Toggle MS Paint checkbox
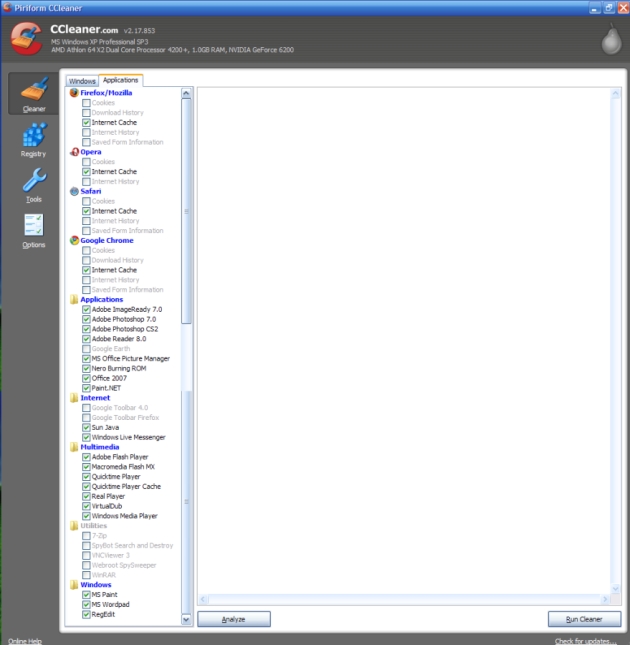 pyautogui.click(x=86, y=595)
